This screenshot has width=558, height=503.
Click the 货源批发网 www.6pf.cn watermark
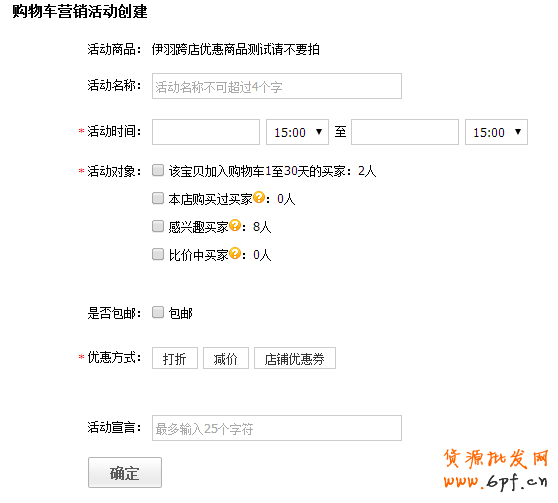click(496, 469)
